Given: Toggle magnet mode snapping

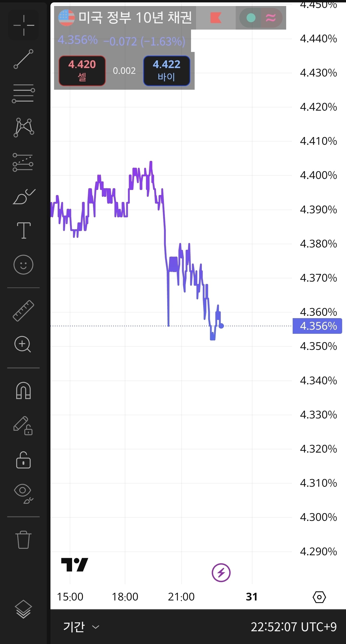Looking at the screenshot, I should 24,391.
